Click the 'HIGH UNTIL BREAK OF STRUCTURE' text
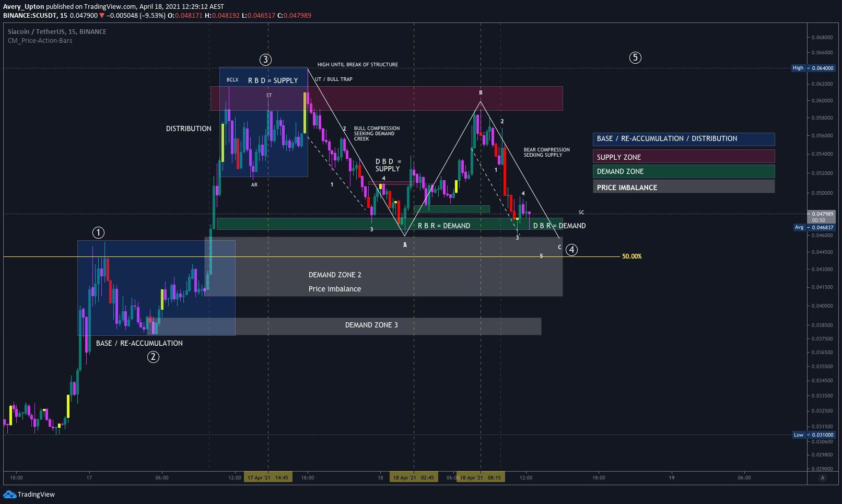Image resolution: width=842 pixels, height=504 pixels. click(x=358, y=65)
